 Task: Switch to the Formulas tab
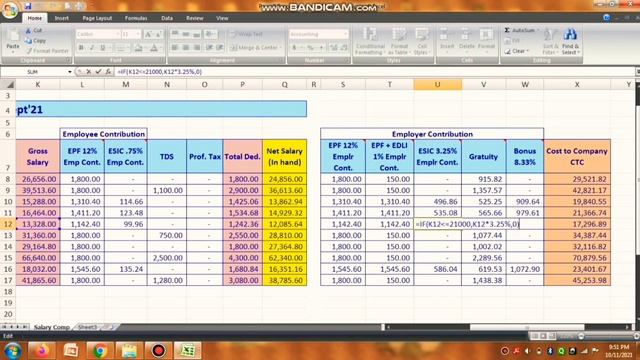click(x=136, y=18)
